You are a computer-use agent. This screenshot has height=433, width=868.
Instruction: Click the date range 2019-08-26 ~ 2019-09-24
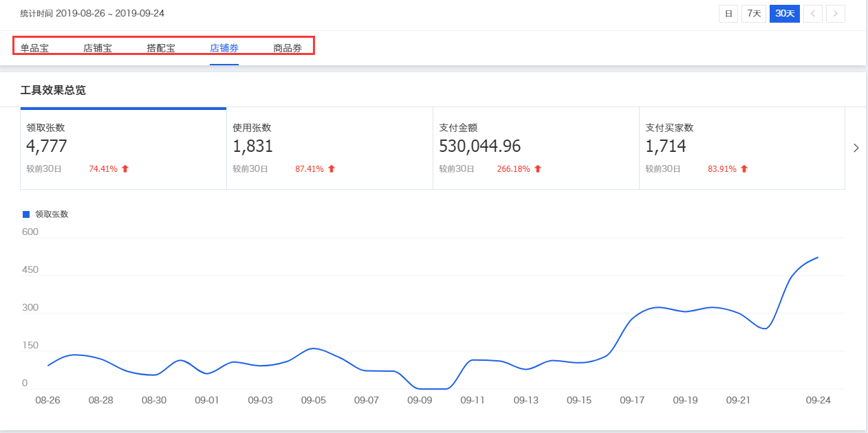[x=110, y=13]
